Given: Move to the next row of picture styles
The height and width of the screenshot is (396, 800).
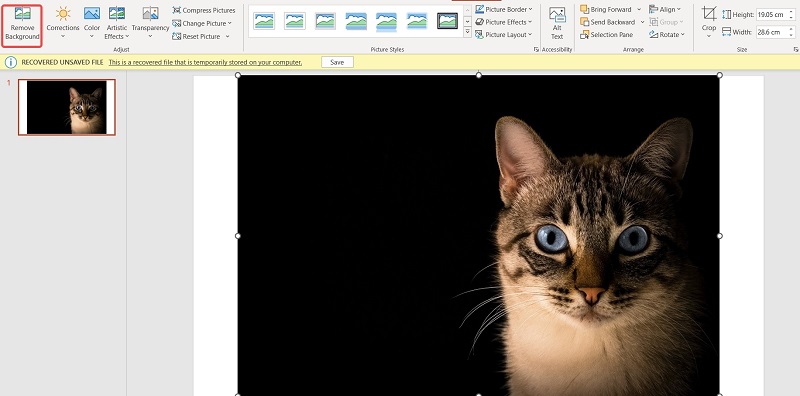Looking at the screenshot, I should 467,21.
